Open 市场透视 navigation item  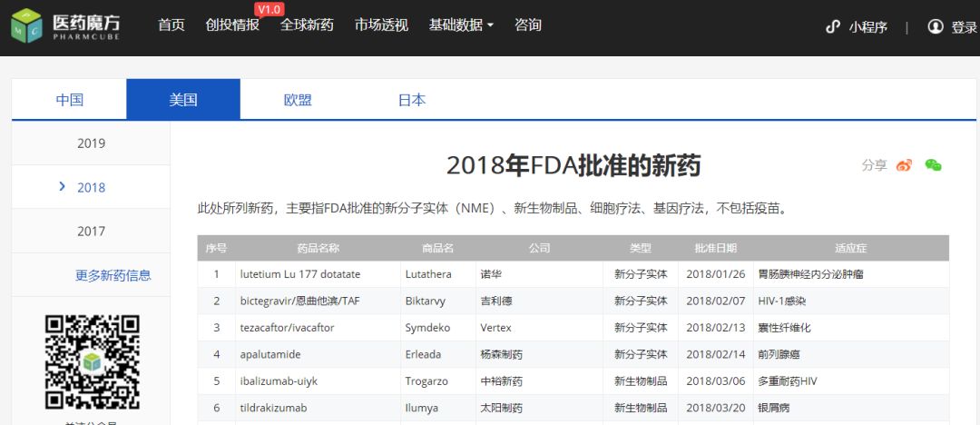381,25
